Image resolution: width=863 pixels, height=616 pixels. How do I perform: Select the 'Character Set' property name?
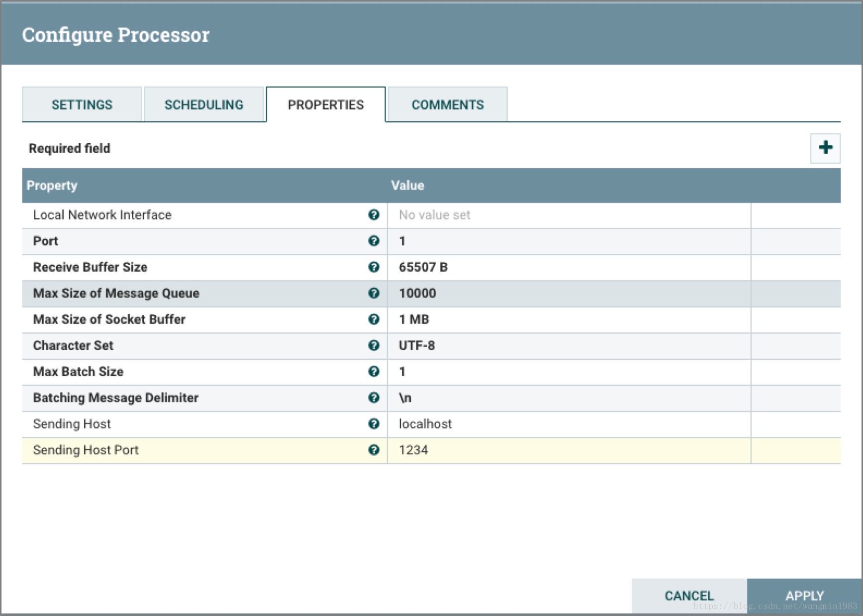pyautogui.click(x=73, y=345)
